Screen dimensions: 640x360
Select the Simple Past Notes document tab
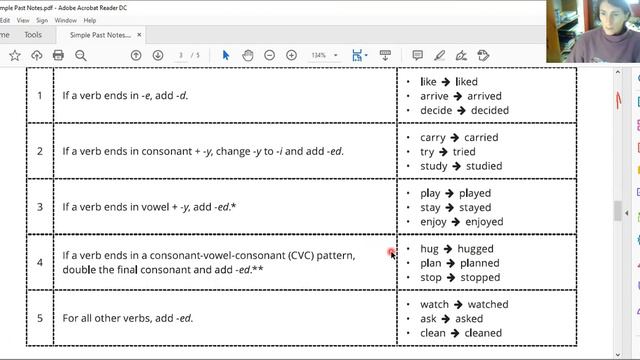(x=100, y=35)
